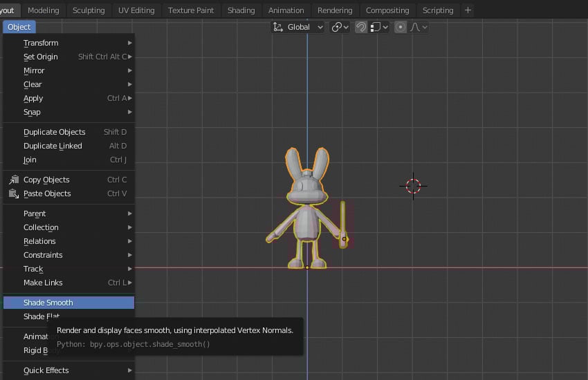Select Duplicate Objects menu entry

click(x=55, y=132)
